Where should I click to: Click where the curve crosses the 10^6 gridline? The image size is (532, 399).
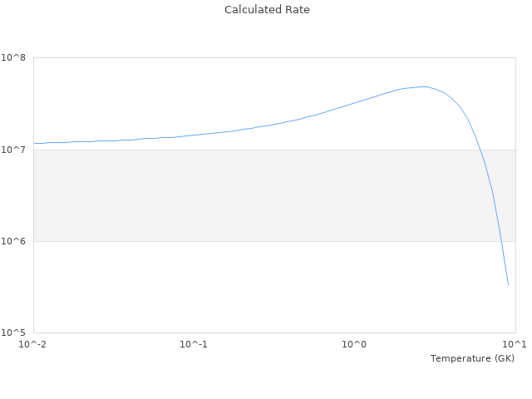click(500, 241)
